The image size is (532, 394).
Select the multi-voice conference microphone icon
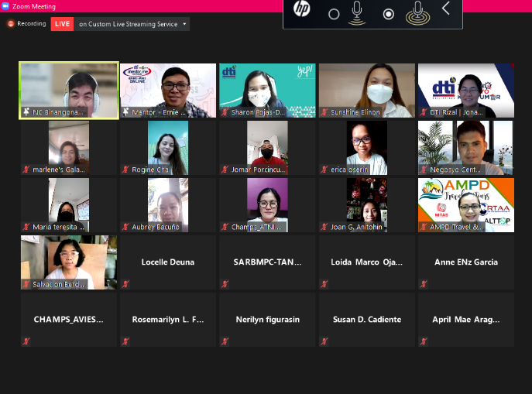pos(417,12)
